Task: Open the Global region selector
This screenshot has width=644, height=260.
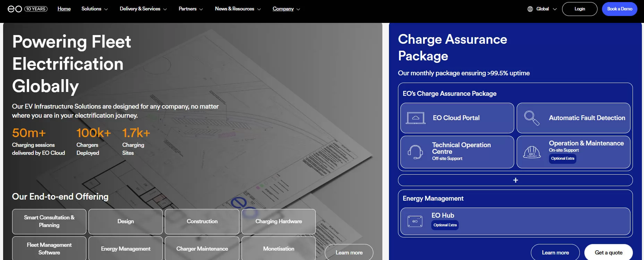Action: tap(542, 9)
